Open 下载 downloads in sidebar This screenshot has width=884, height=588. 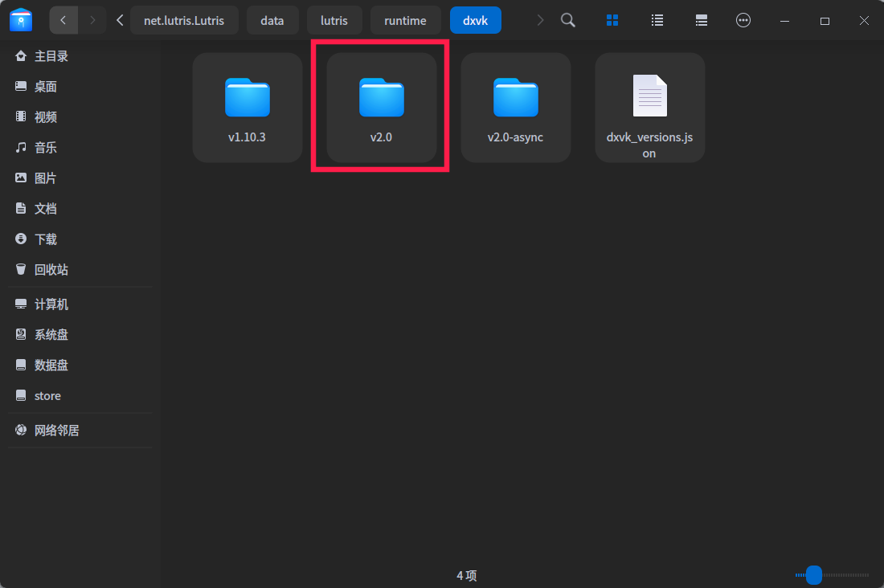[x=80, y=239]
